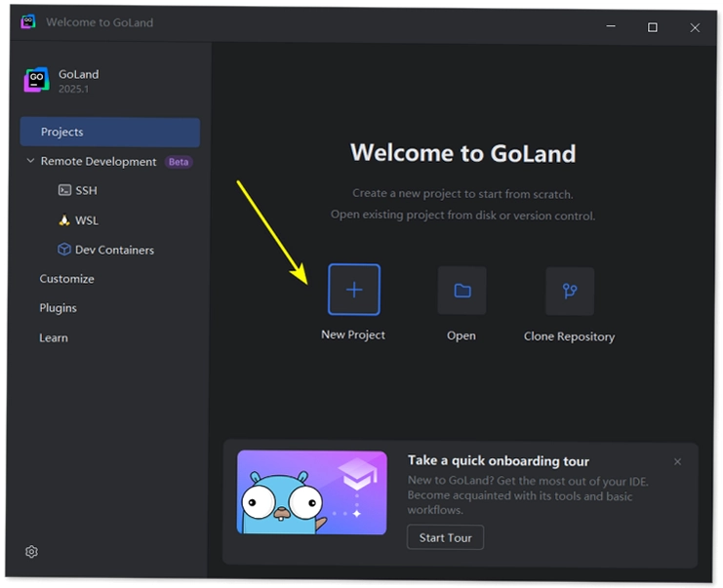The image size is (723, 588).
Task: Close the Welcome to GoLand window
Action: coord(695,28)
